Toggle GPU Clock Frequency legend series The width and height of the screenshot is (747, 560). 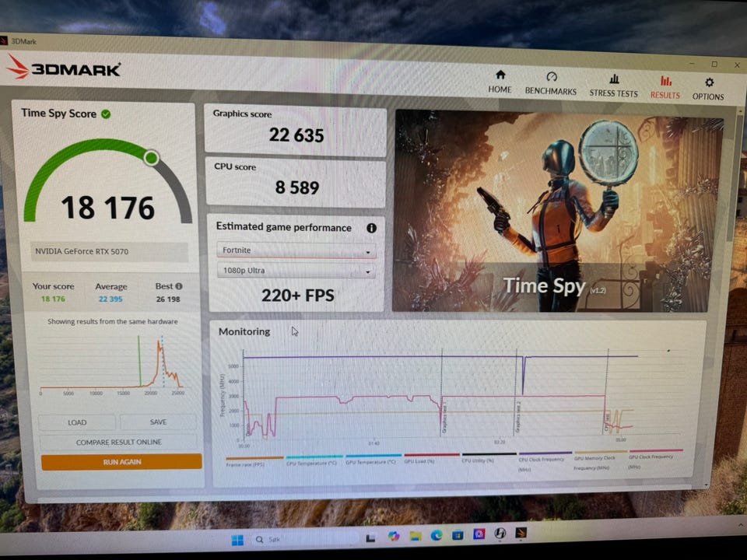coord(655,459)
